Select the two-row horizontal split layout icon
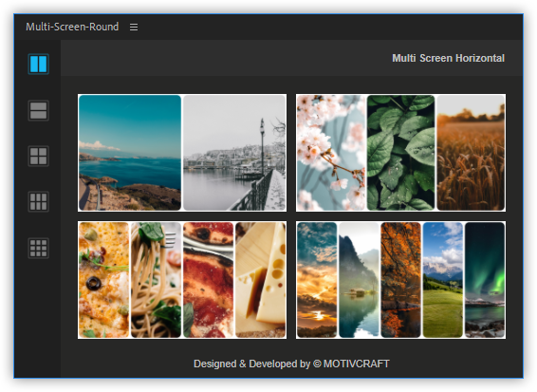The height and width of the screenshot is (392, 537). click(x=38, y=110)
